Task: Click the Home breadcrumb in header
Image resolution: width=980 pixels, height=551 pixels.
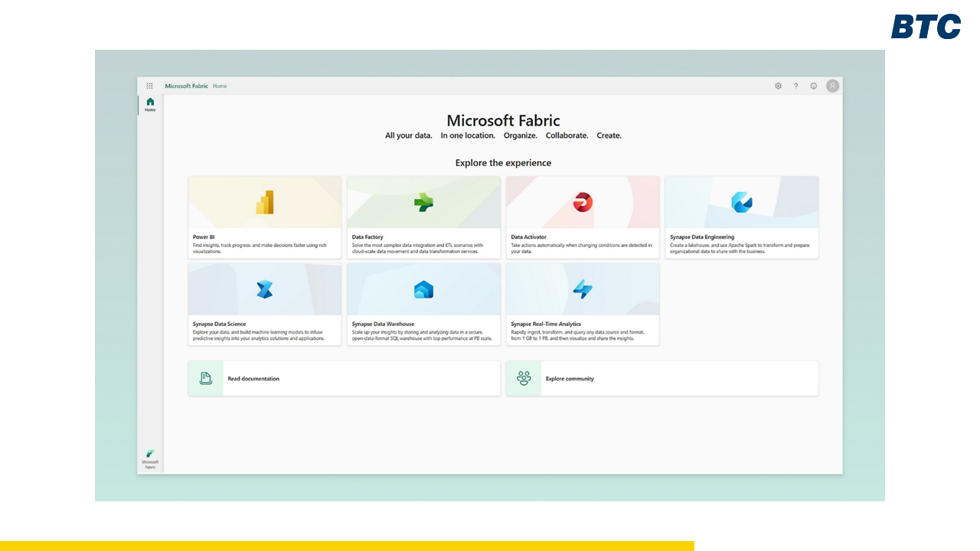Action: coord(220,86)
